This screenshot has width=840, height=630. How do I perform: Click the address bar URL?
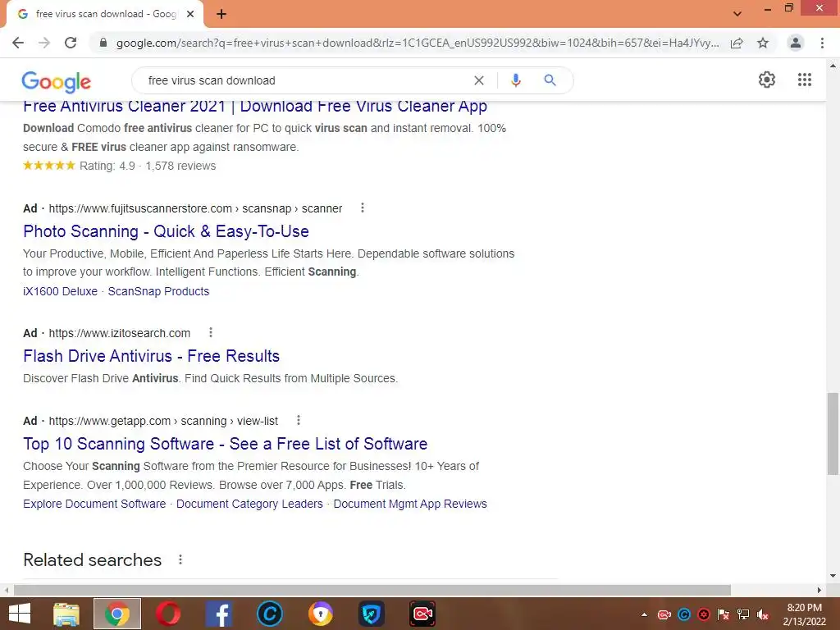pos(418,43)
